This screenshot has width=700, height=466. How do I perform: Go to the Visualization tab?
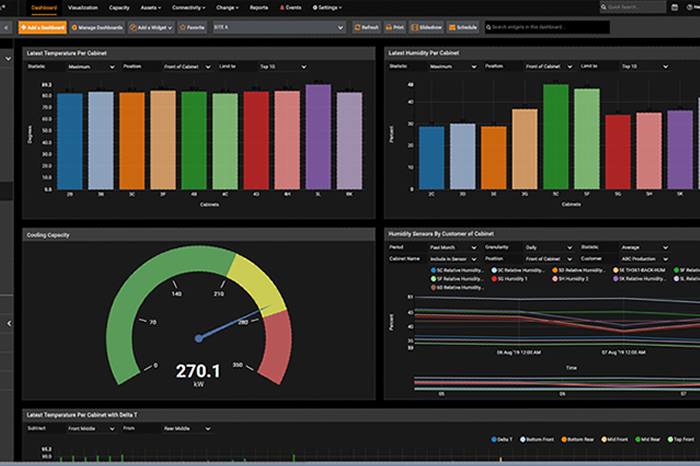click(83, 8)
